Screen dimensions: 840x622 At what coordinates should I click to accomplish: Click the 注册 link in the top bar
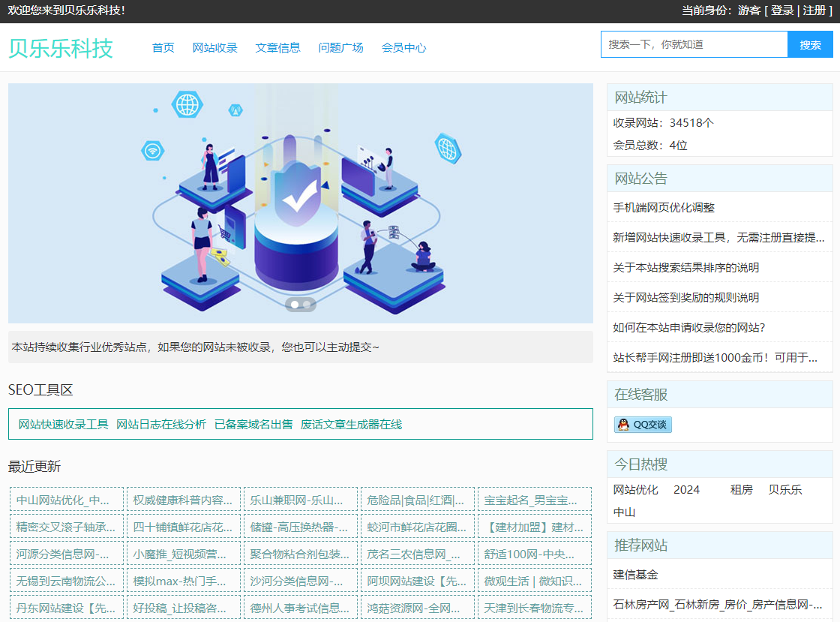814,11
